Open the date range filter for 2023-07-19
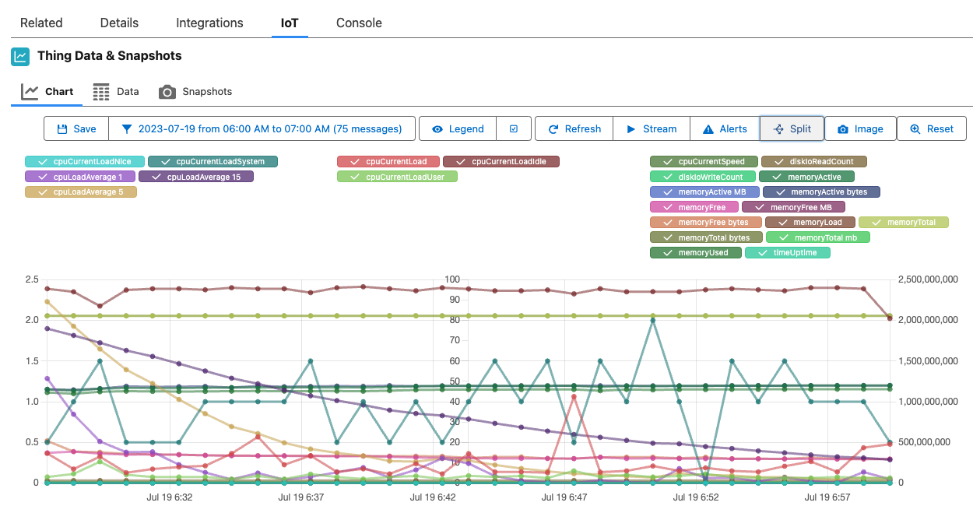 (x=262, y=128)
